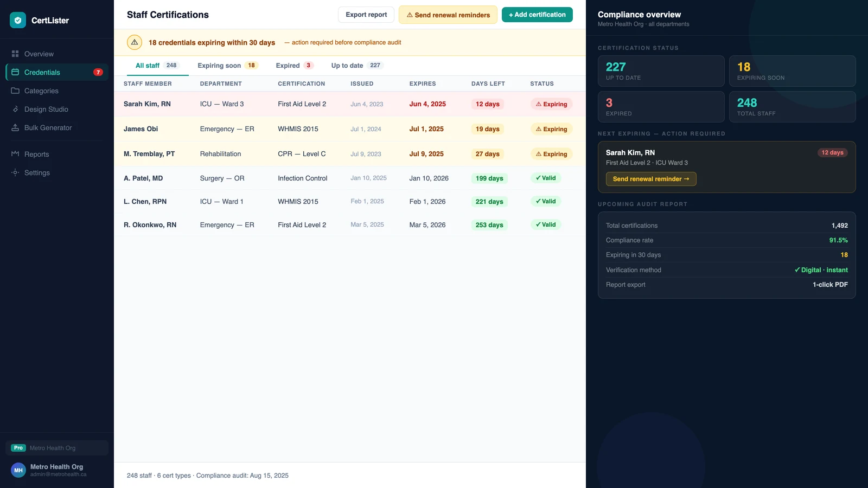This screenshot has width=868, height=488.
Task: Open the Sarah Kim, RN table row
Action: 350,104
